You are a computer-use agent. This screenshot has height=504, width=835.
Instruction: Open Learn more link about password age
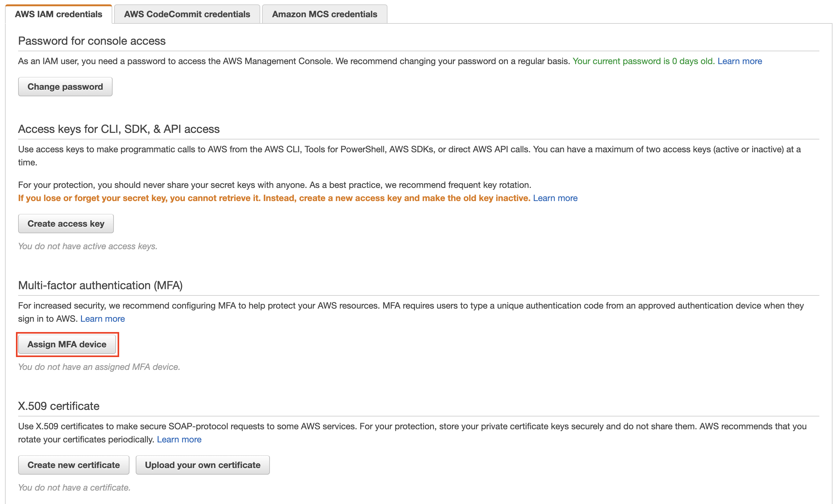pos(739,61)
